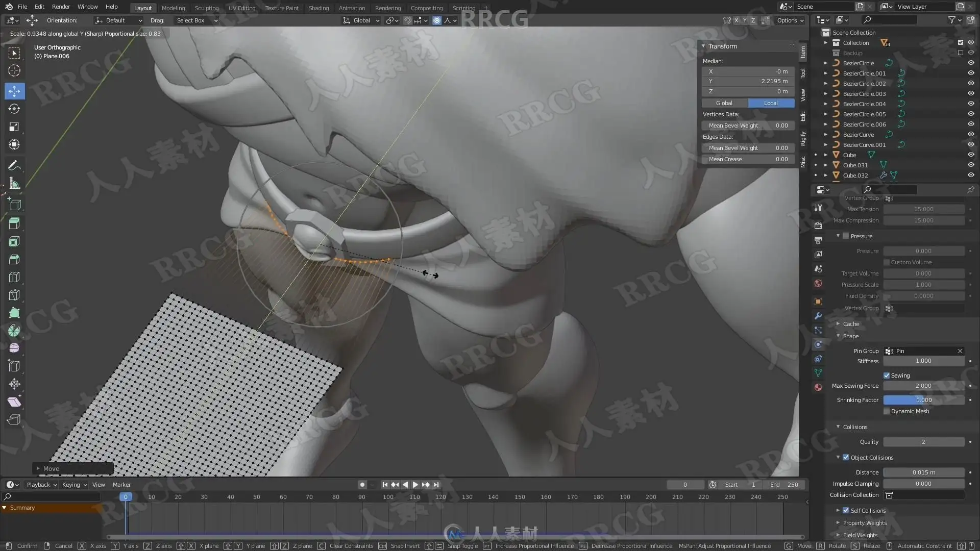Image resolution: width=980 pixels, height=551 pixels.
Task: Select the Measure tool
Action: (x=14, y=184)
